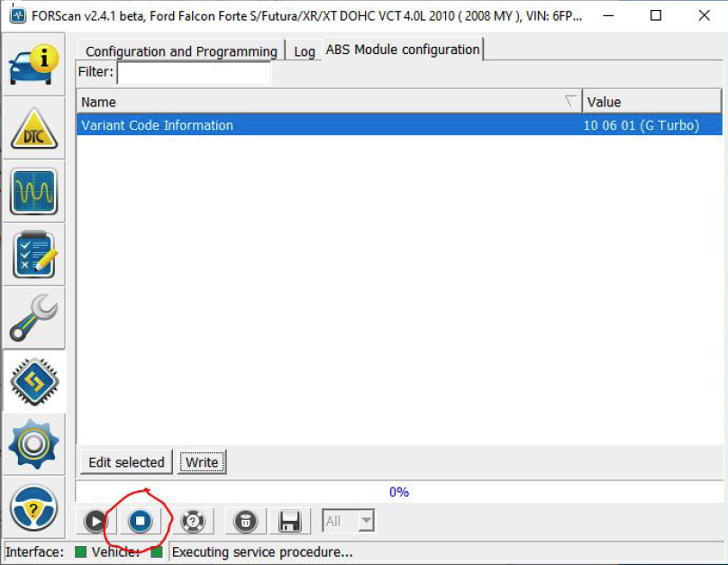Switch to the Log tab
Image resolution: width=728 pixels, height=565 pixels.
tap(305, 51)
